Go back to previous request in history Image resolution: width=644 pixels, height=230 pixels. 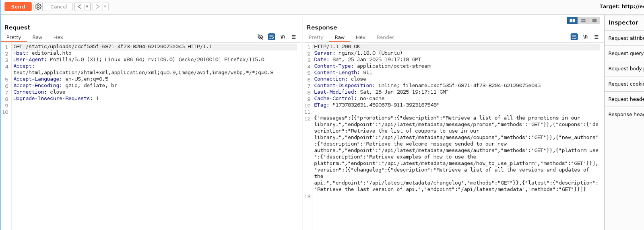79,6
